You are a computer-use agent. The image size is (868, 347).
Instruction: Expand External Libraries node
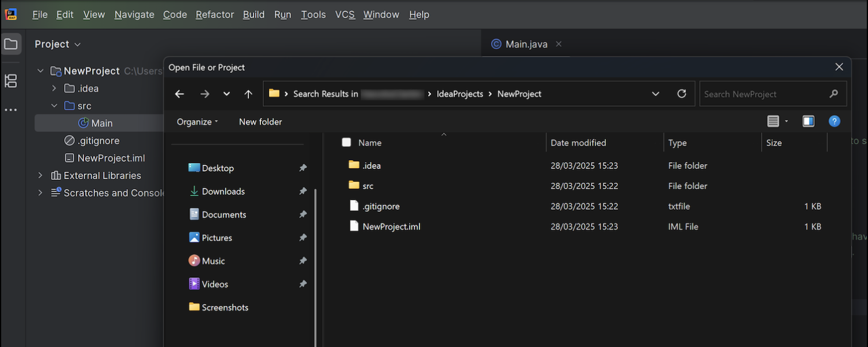[x=40, y=175]
